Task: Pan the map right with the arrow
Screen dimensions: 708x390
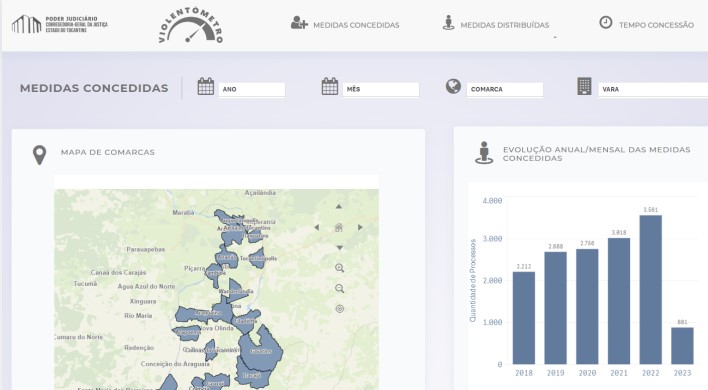Action: (360, 227)
